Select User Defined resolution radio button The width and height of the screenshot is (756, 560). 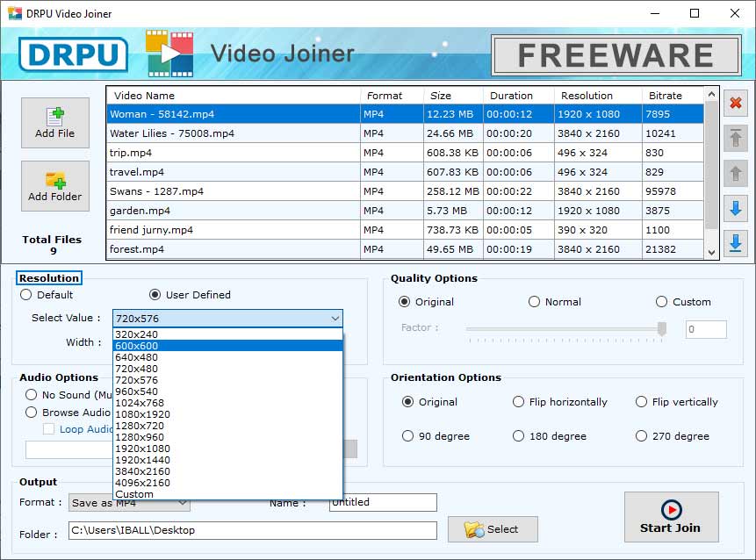[x=155, y=295]
